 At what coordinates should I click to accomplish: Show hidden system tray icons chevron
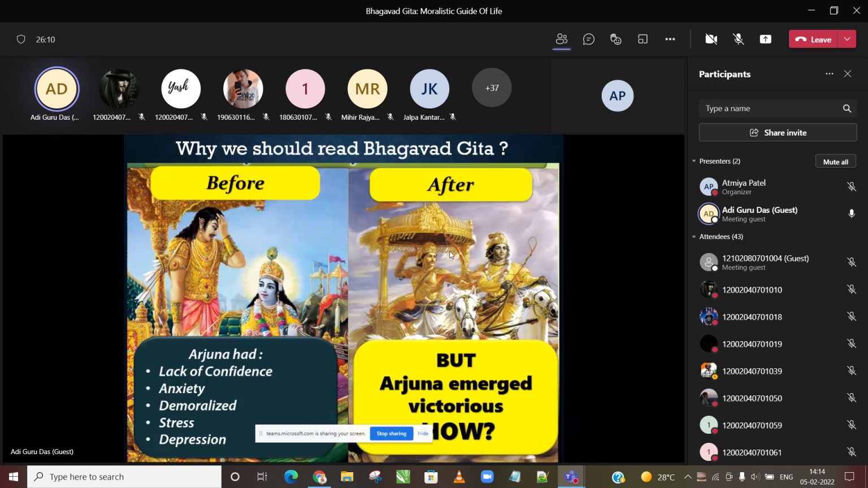pos(688,477)
